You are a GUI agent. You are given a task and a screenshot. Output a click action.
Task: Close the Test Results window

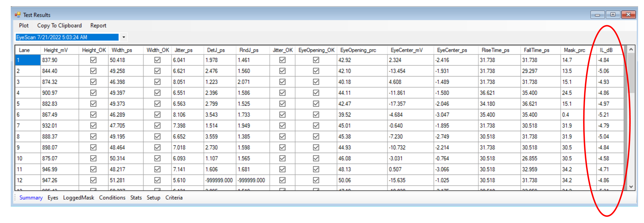coord(628,15)
